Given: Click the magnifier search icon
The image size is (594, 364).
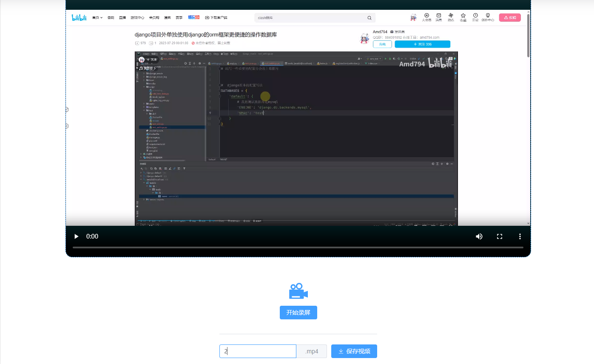Looking at the screenshot, I should pyautogui.click(x=369, y=18).
